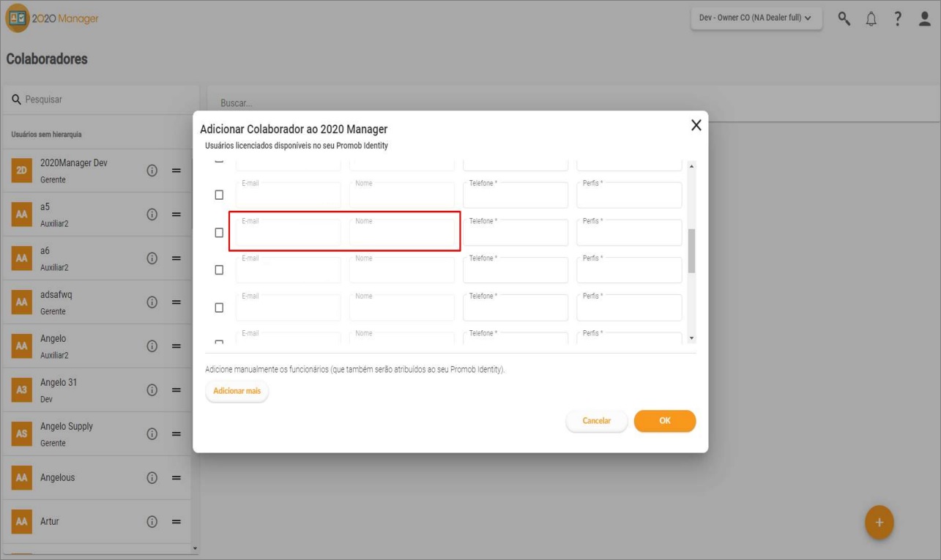Click sidebar list scroll-down arrow

pyautogui.click(x=195, y=548)
